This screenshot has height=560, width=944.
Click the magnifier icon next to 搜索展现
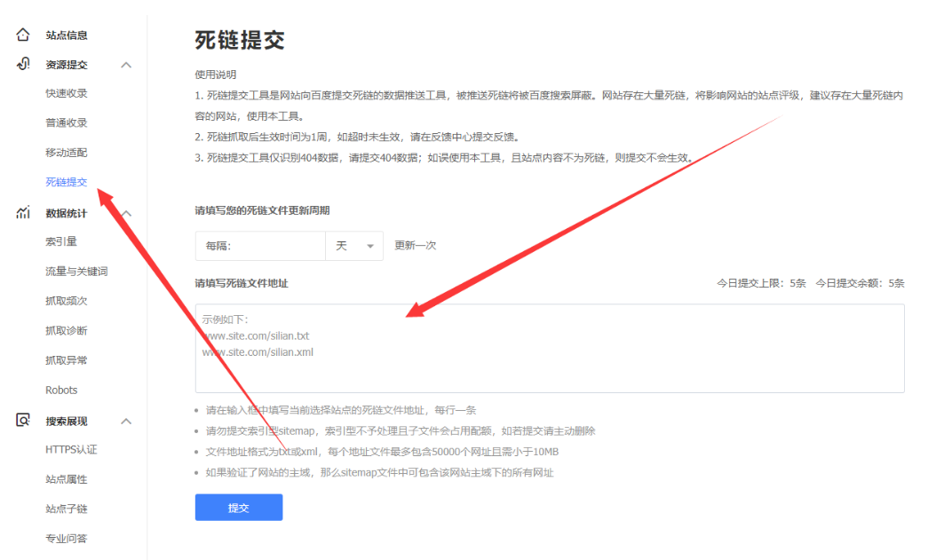pos(21,419)
